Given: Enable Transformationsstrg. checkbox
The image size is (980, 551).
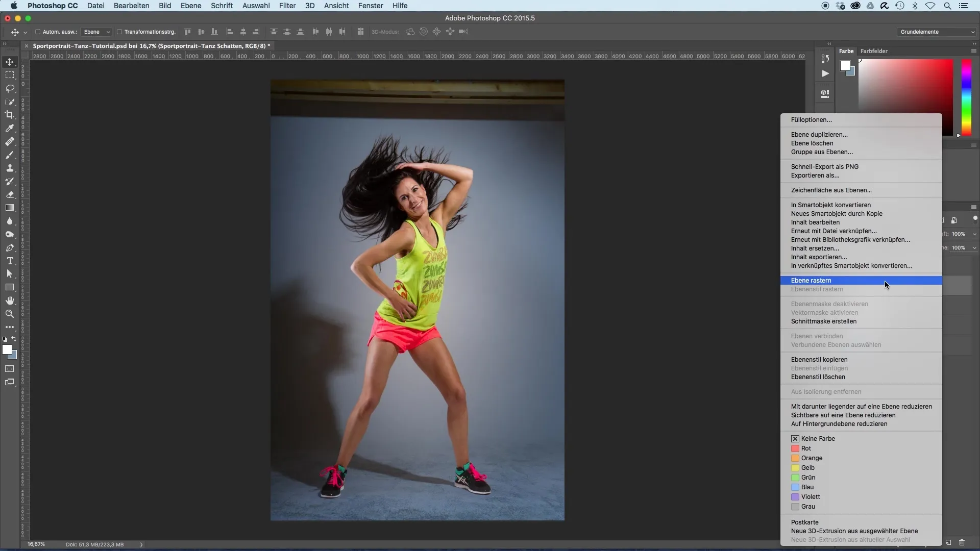Looking at the screenshot, I should pos(119,32).
